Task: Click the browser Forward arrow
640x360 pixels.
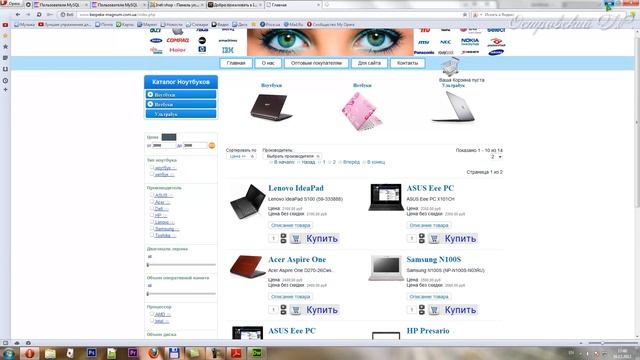Action: point(28,14)
